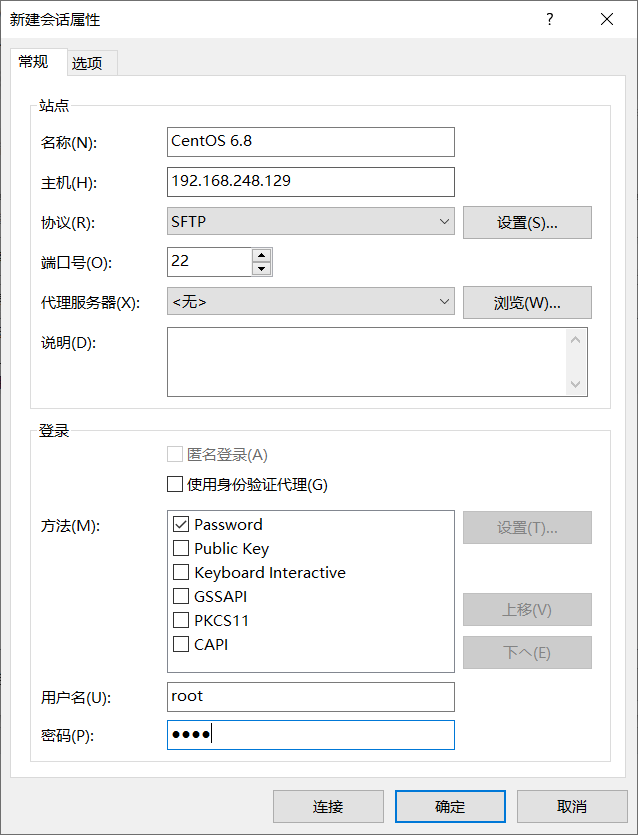Click the 使用身份验证代理(G) label text
The height and width of the screenshot is (835, 638).
point(257,485)
